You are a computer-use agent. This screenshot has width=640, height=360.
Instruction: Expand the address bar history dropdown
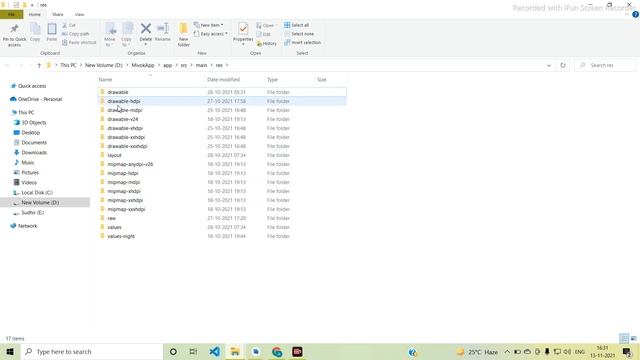pos(549,65)
